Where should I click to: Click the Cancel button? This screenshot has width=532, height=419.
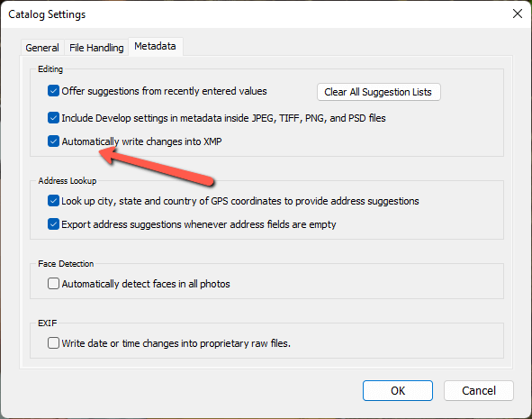(478, 390)
